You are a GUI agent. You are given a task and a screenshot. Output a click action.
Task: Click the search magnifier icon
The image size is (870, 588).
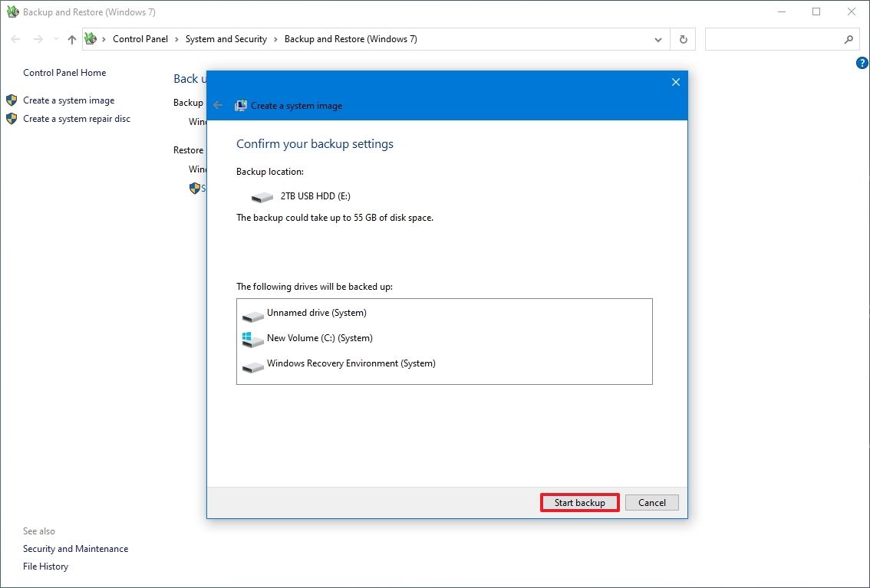point(849,39)
